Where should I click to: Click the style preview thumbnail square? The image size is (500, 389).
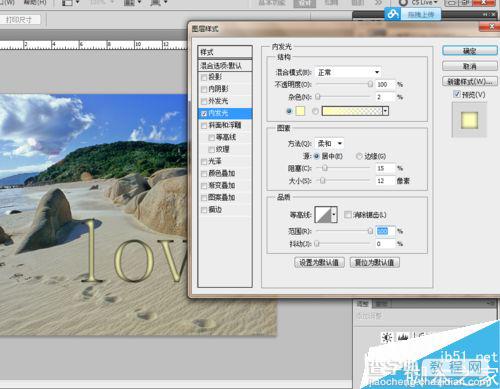pos(469,120)
